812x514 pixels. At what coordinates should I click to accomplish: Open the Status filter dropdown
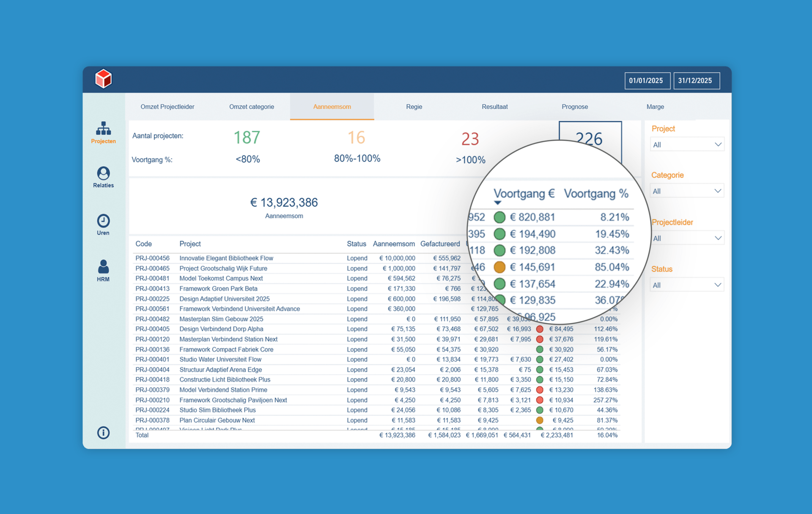click(687, 285)
